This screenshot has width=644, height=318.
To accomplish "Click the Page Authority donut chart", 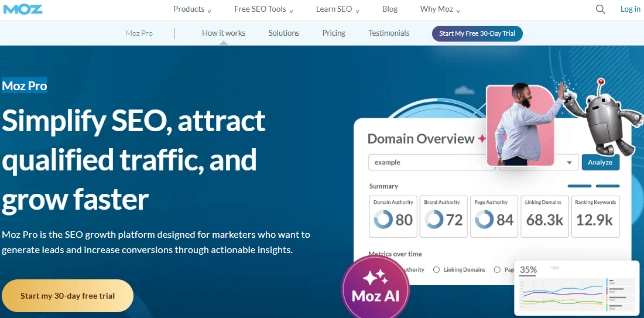I will coord(485,220).
